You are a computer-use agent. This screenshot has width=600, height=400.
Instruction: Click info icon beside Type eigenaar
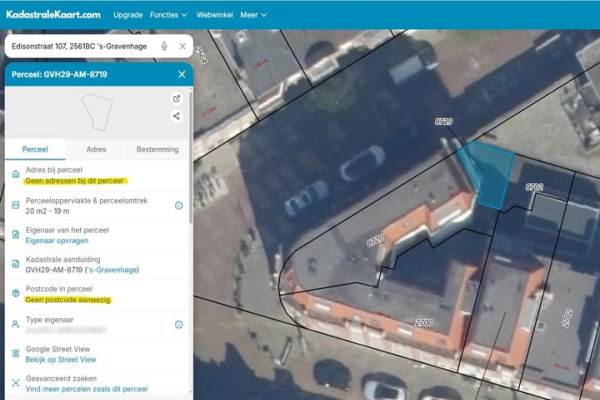pos(178,324)
